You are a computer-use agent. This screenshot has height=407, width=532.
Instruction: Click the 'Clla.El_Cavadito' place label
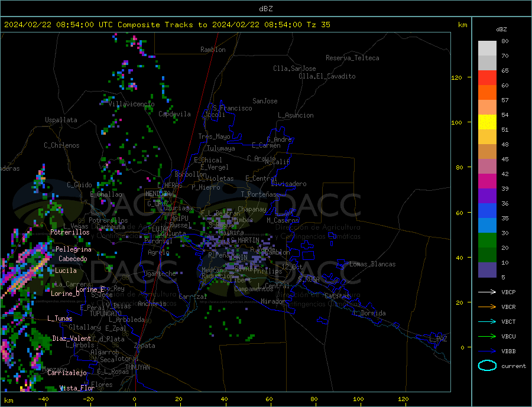click(x=327, y=76)
